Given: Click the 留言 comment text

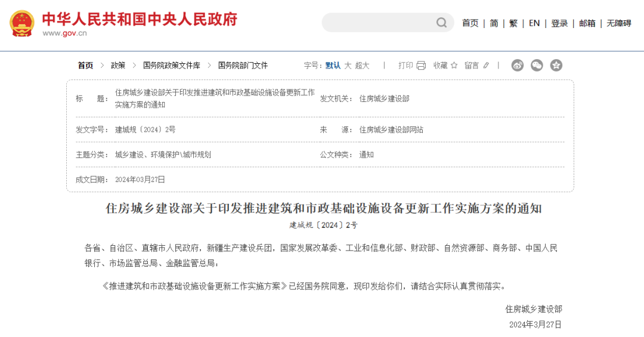Looking at the screenshot, I should (x=472, y=66).
